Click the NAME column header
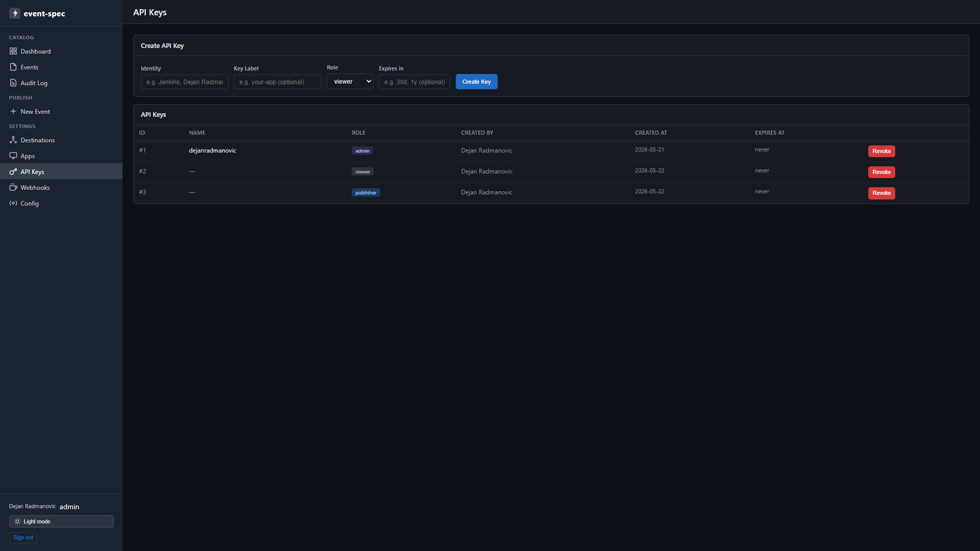 point(197,133)
